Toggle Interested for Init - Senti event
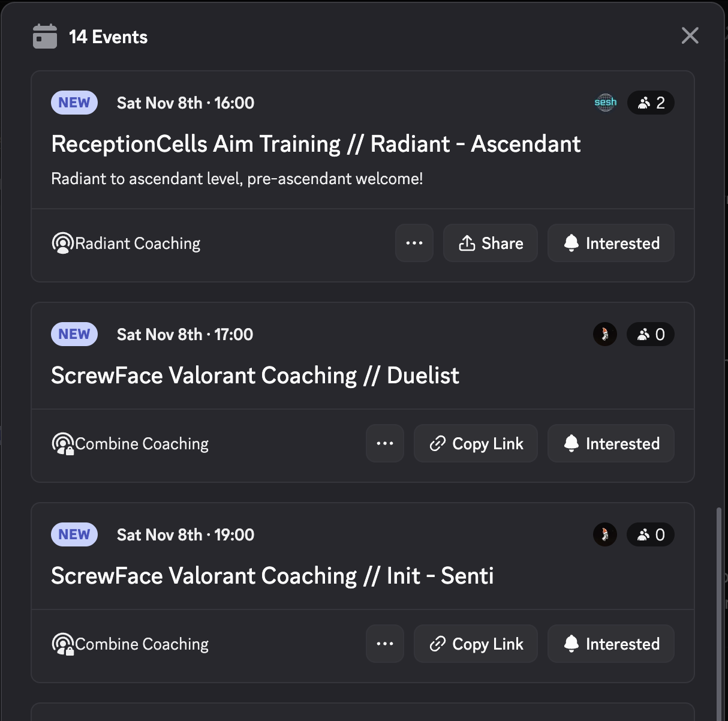Image resolution: width=728 pixels, height=721 pixels. click(x=611, y=644)
